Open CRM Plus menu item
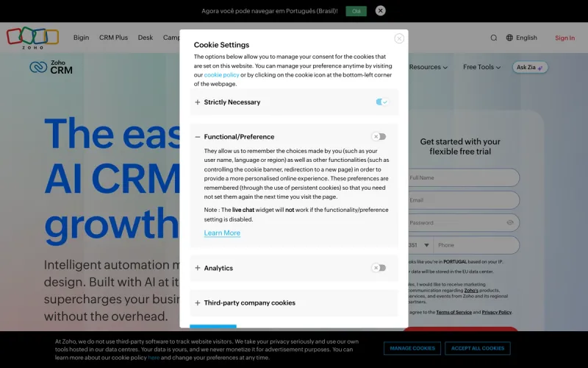Viewport: 588px width, 368px height. tap(113, 38)
